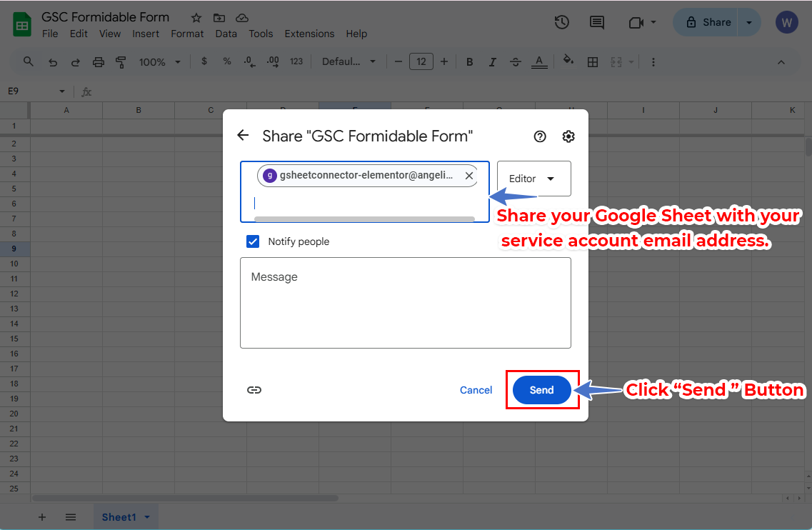The width and height of the screenshot is (812, 530).
Task: Open the Extensions menu
Action: click(309, 34)
